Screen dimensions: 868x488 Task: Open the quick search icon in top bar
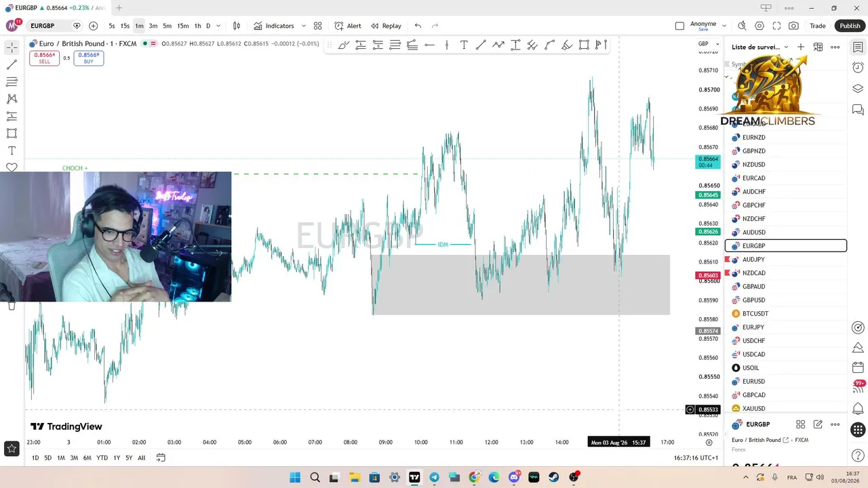click(x=742, y=26)
